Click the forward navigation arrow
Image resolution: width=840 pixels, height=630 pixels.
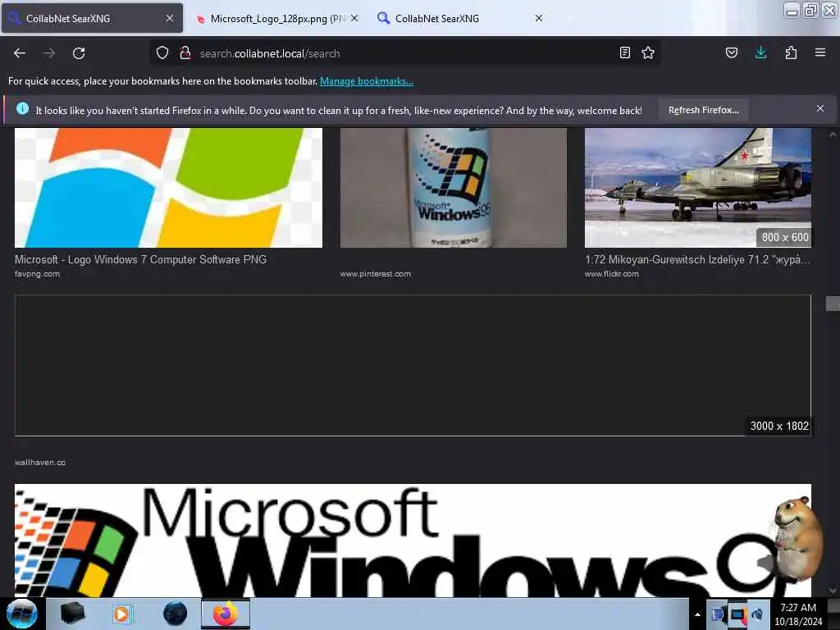point(48,53)
